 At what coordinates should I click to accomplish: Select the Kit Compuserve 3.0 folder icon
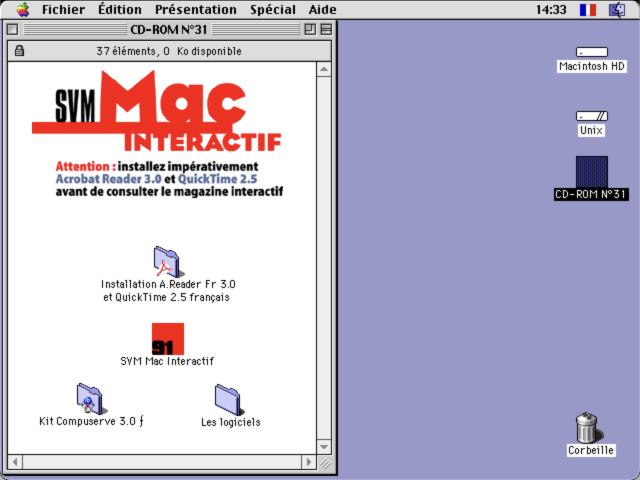point(90,399)
